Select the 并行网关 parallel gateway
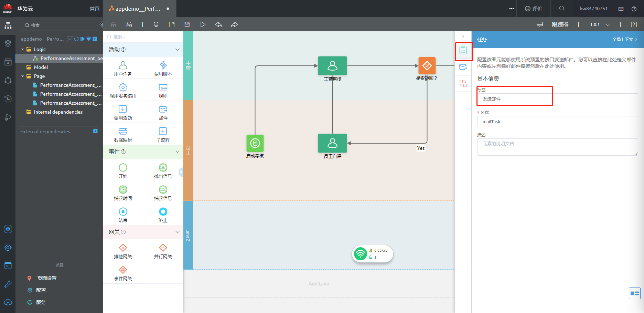This screenshot has width=644, height=313. point(163,251)
